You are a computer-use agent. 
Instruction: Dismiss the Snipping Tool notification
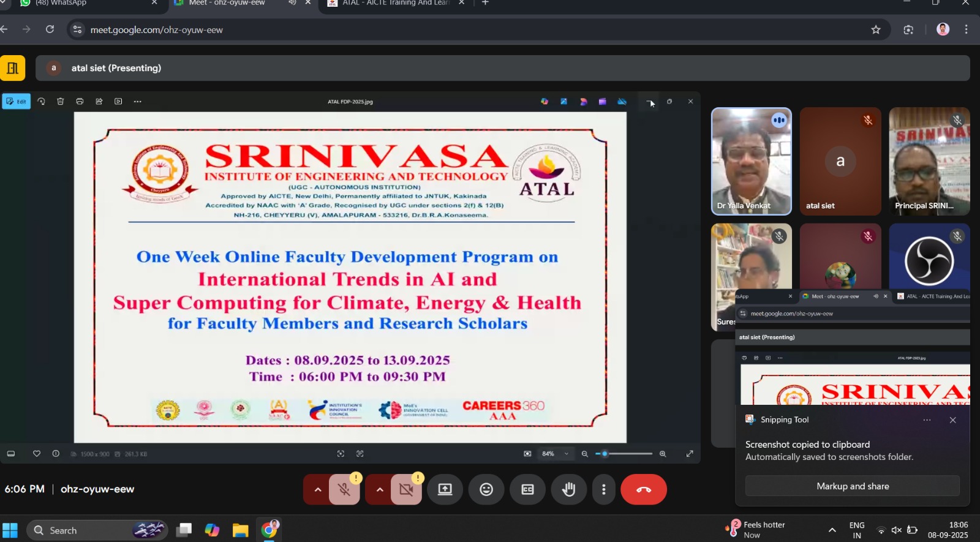(952, 420)
